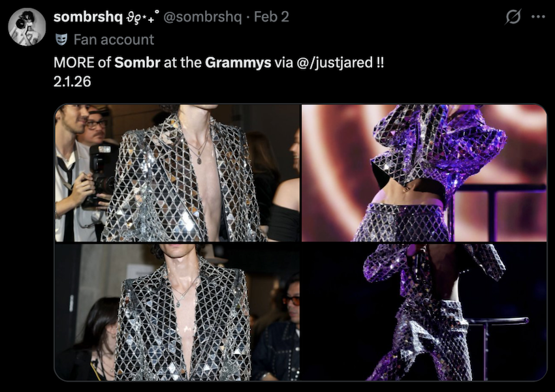The width and height of the screenshot is (555, 392).
Task: Open the purple-lit stage photo with orange background
Action: 424,173
